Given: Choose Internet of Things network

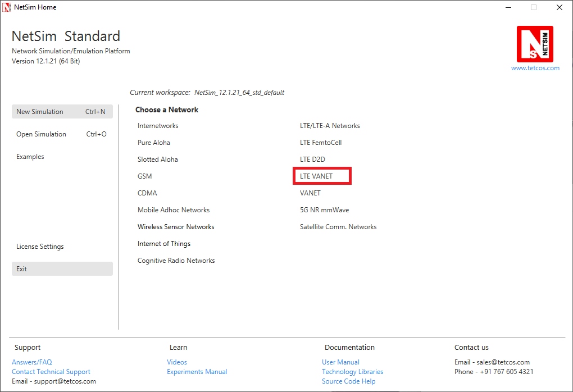Looking at the screenshot, I should click(163, 244).
